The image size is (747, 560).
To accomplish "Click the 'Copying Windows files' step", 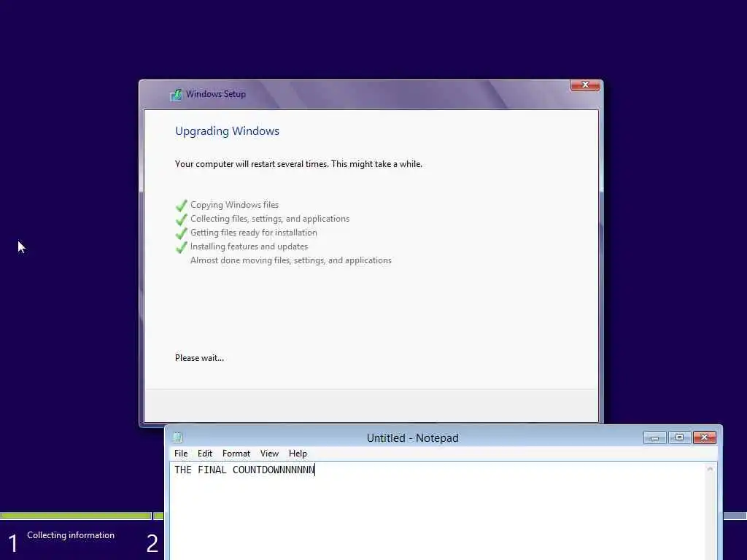I will (234, 205).
